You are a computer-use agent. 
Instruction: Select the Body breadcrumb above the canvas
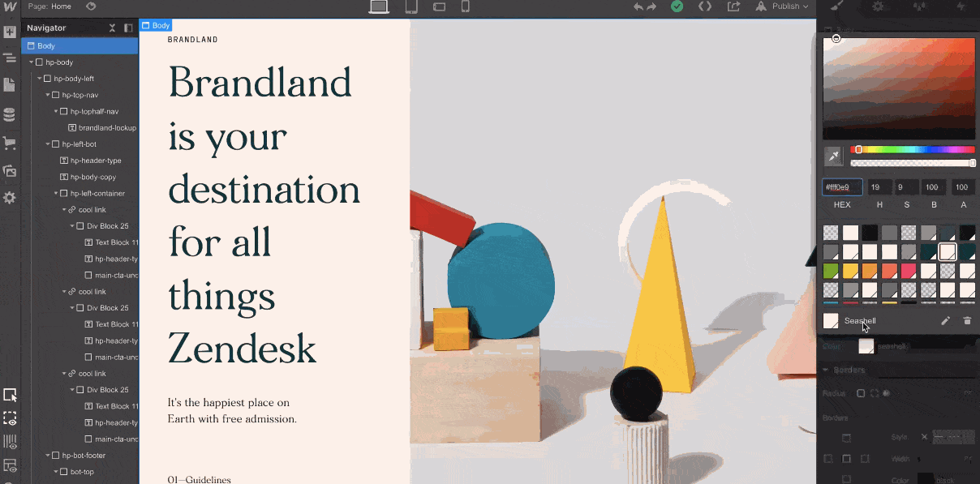point(155,25)
